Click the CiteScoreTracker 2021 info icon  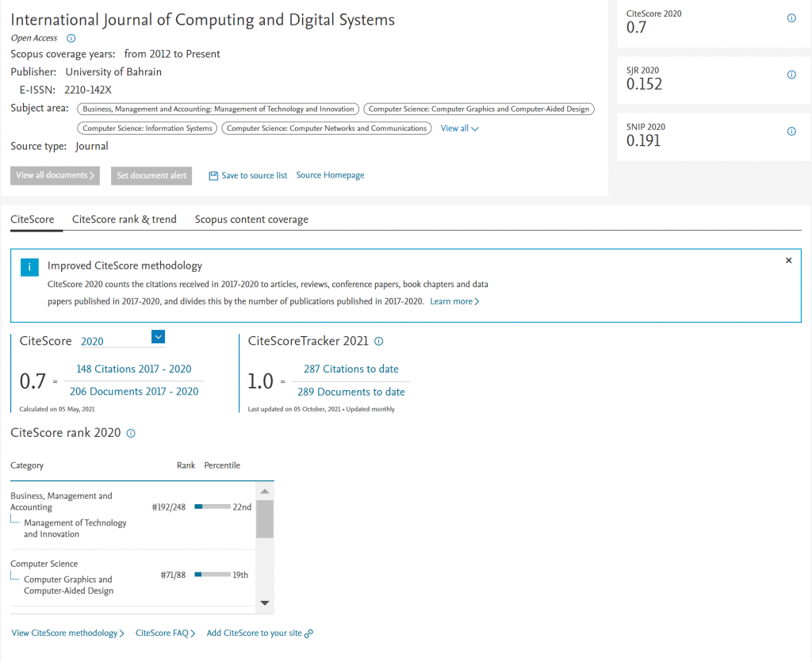click(x=378, y=342)
